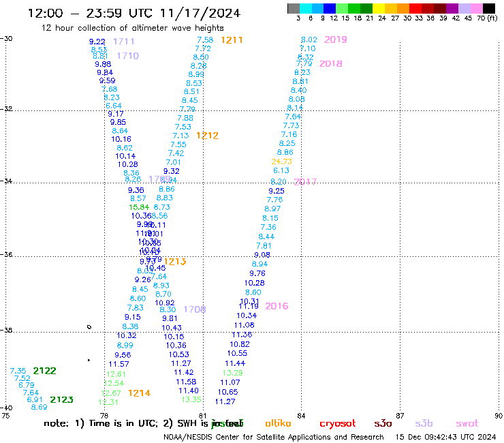Viewport: 504px width, 443px height.
Task: Select the 15.84 wave height value
Action: point(139,207)
